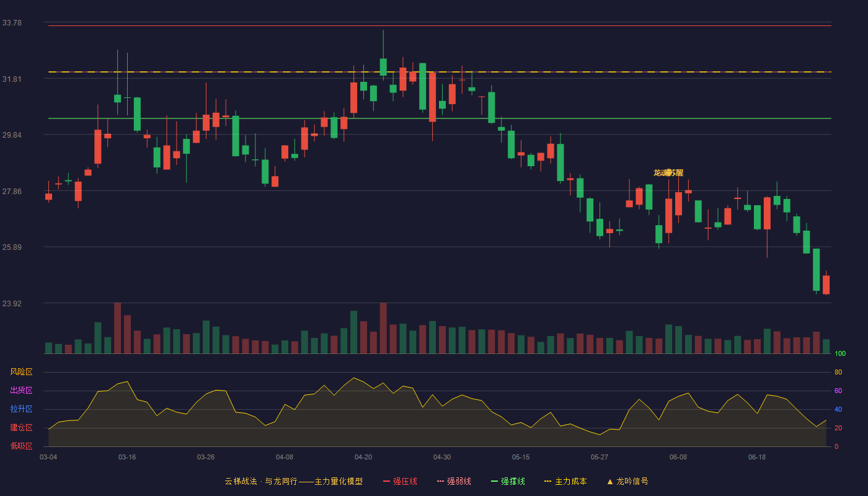The height and width of the screenshot is (496, 868).
Task: Click the red 0 indicator axis value
Action: pos(836,446)
